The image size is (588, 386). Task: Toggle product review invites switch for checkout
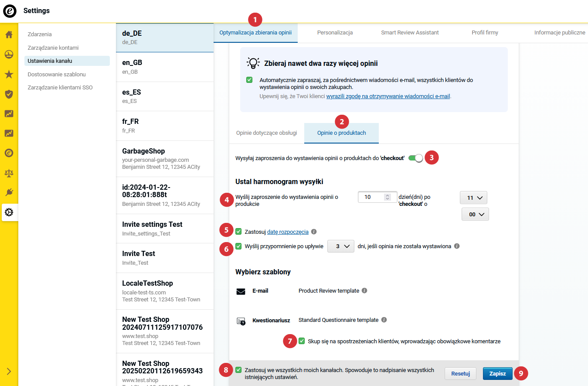416,158
